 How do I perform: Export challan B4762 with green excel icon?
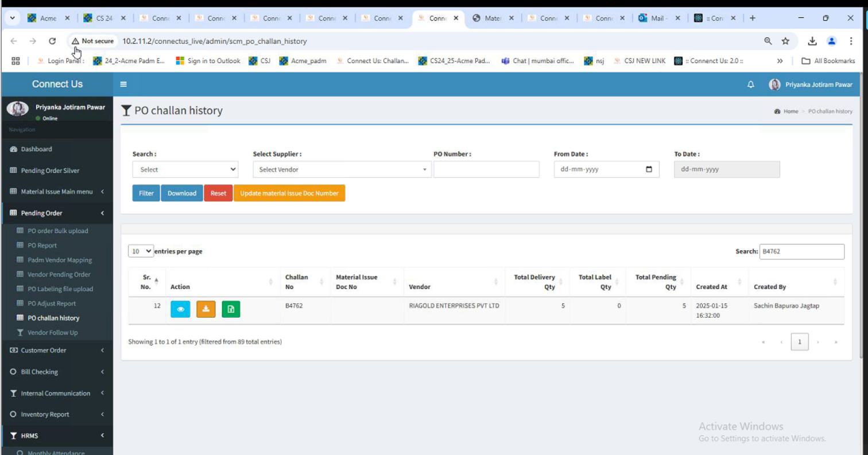pyautogui.click(x=231, y=309)
